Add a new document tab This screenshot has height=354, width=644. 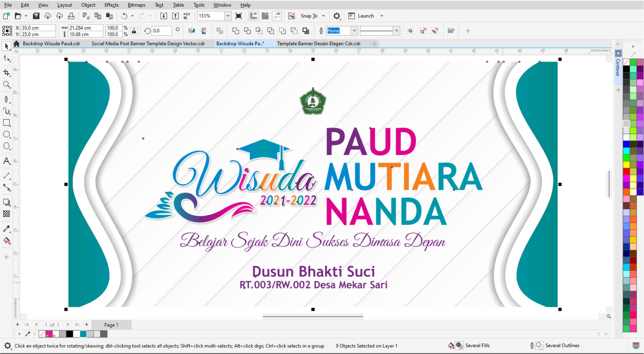[x=375, y=43]
